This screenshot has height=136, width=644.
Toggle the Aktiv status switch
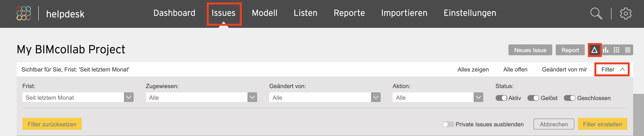[501, 98]
